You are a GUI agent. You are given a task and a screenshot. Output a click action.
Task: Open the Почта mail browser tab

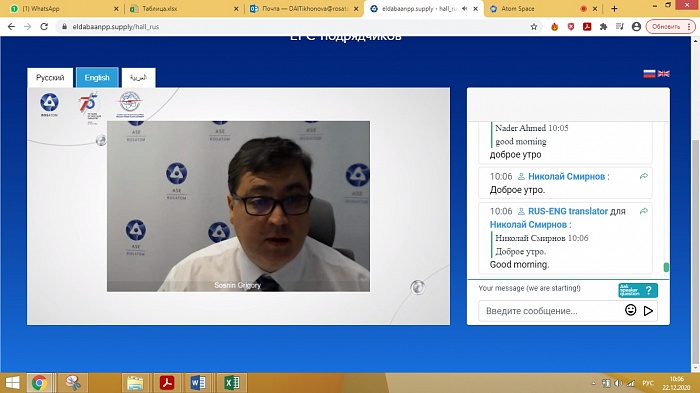tap(304, 8)
